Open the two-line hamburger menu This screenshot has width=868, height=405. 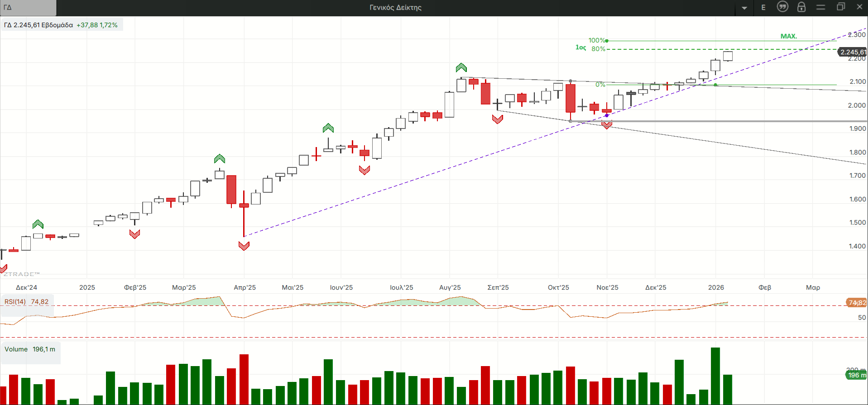pos(821,7)
